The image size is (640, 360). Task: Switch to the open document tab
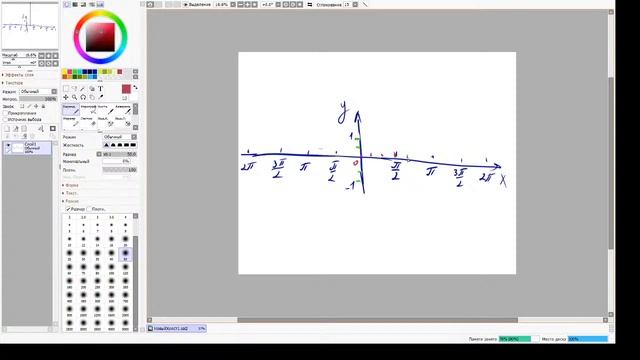click(x=176, y=328)
